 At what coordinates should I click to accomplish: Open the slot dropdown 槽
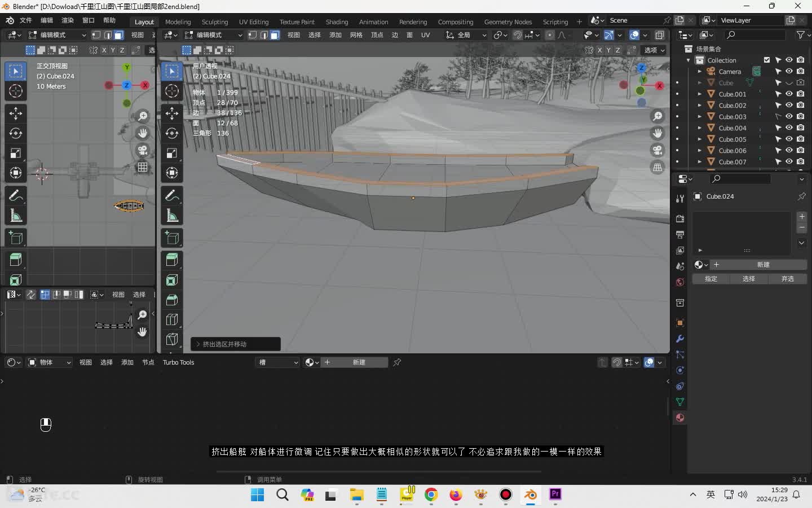click(x=277, y=362)
